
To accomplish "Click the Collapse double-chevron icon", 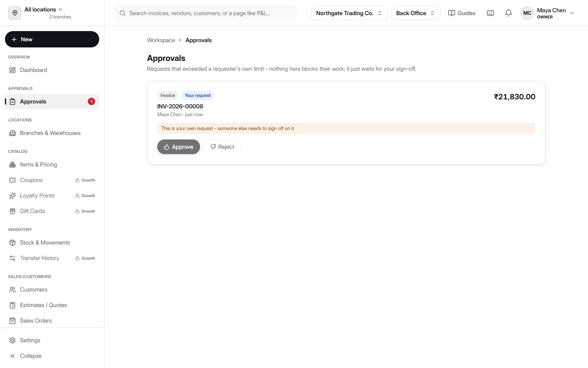I will pyautogui.click(x=13, y=356).
